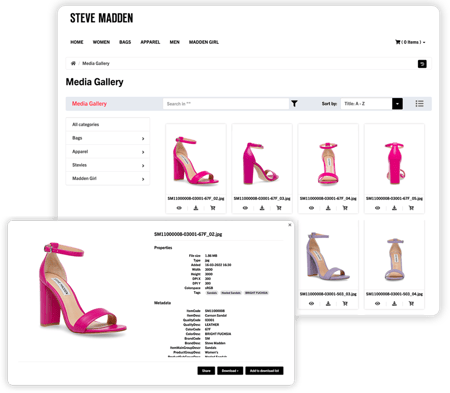Expand the Madden Girl category

tap(108, 179)
